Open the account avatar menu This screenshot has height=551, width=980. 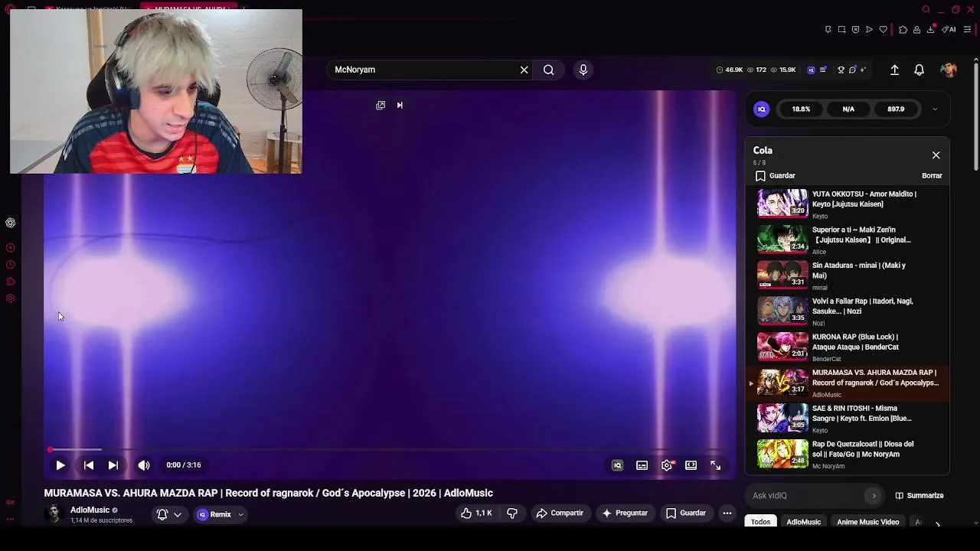949,70
